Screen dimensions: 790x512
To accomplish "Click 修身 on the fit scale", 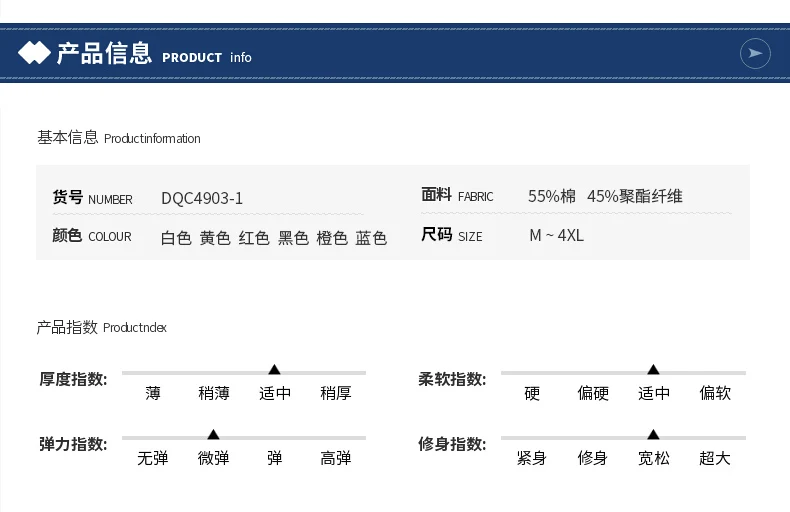I will 593,458.
